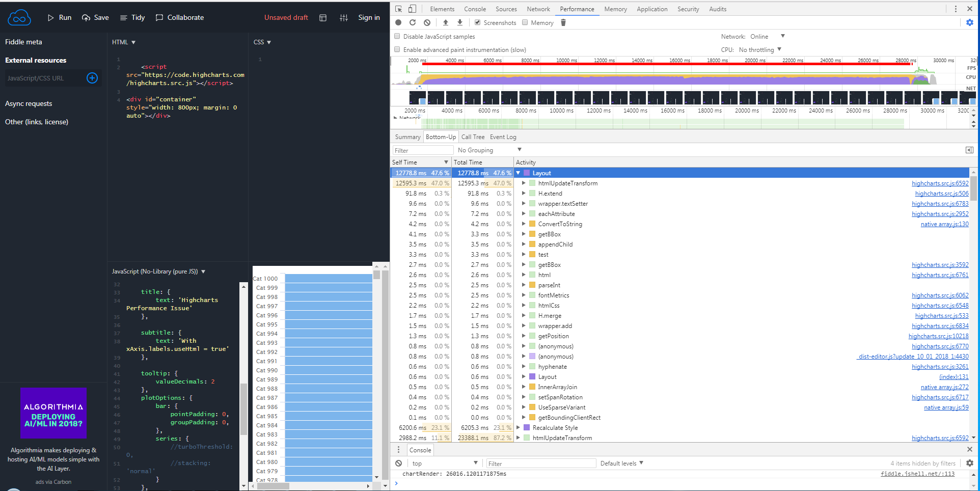Viewport: 980px width, 491px height.
Task: Focus the JavaScript/CSS URL input
Action: tap(44, 78)
